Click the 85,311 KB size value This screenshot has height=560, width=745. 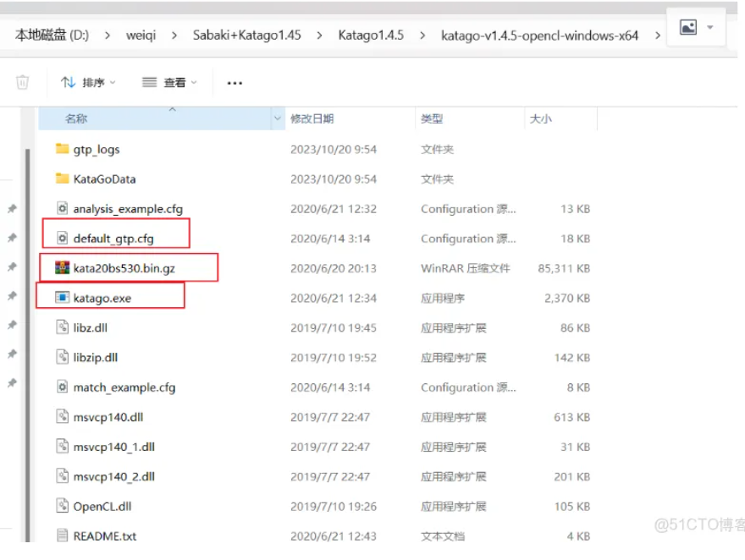tap(564, 269)
